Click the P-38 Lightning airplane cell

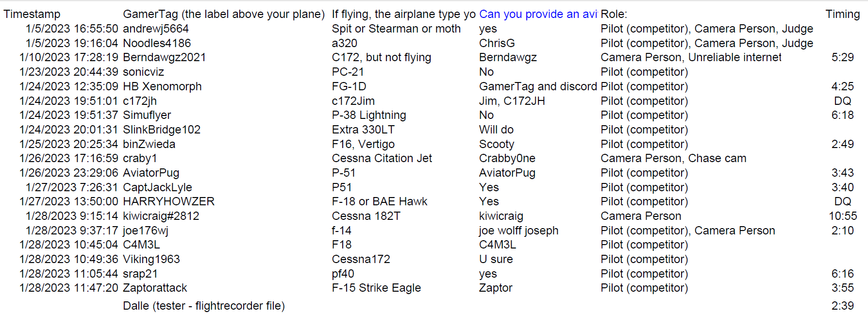coord(369,115)
